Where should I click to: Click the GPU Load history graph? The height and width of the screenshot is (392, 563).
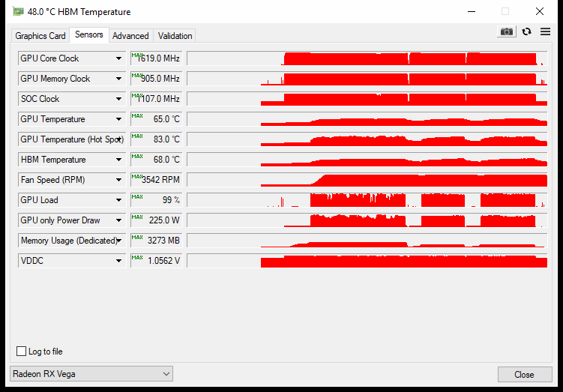pyautogui.click(x=367, y=200)
